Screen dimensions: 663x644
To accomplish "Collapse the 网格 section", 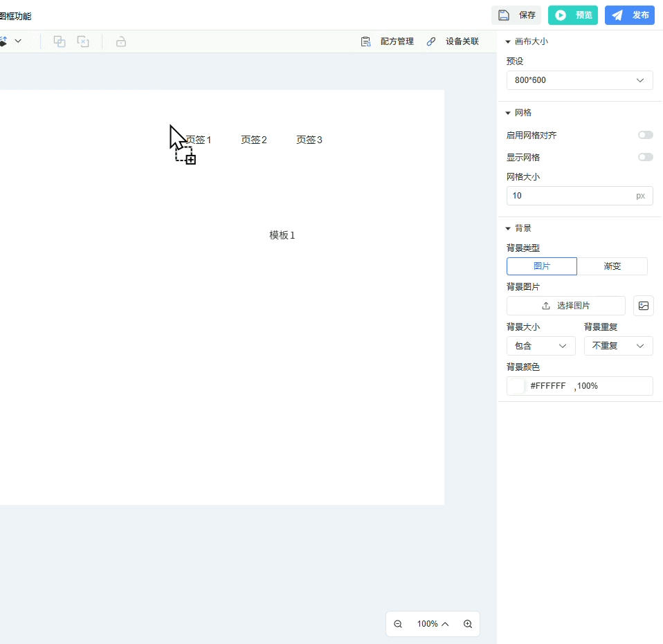I will click(508, 113).
